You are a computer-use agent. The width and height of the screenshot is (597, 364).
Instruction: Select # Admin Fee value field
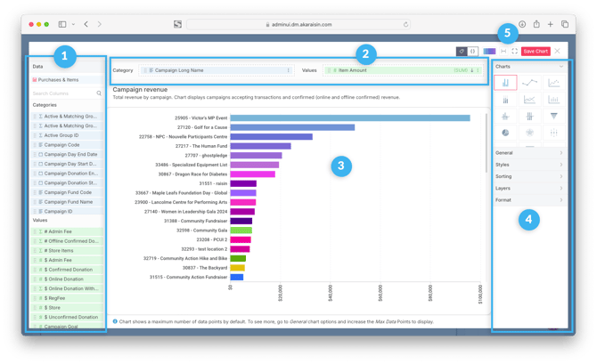pyautogui.click(x=67, y=231)
